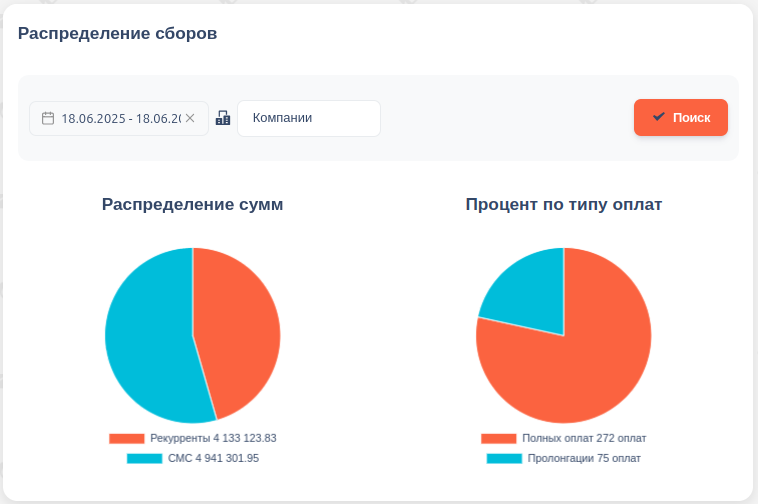Click the calendar icon in date field
This screenshot has width=758, height=504.
(47, 118)
